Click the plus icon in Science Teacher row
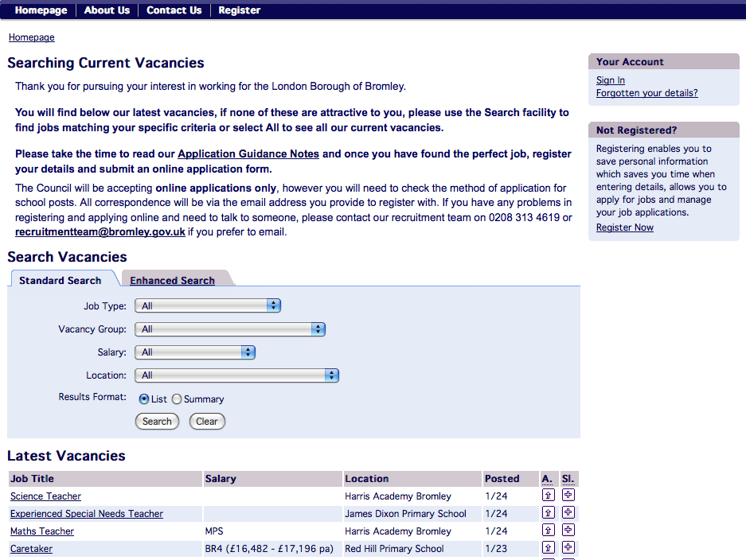This screenshot has width=746, height=560. [x=568, y=495]
